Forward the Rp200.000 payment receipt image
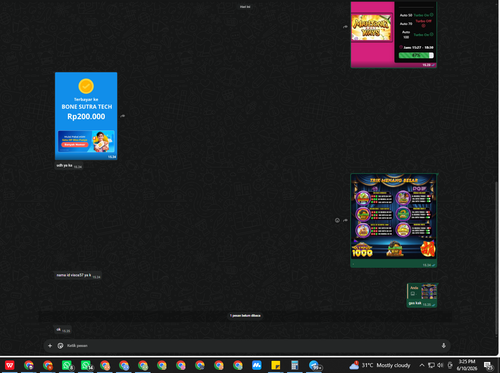Screen dimensions: 500x373 click(123, 116)
